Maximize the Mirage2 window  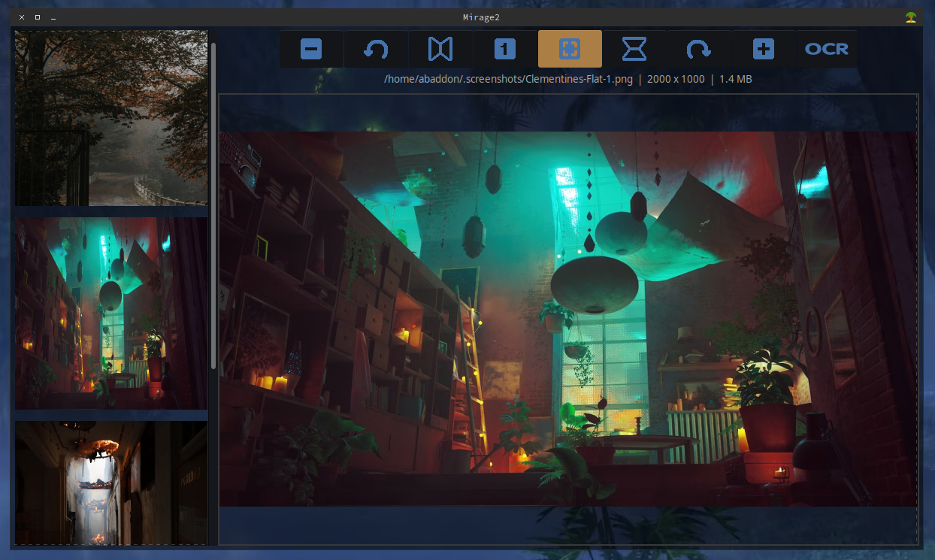[38, 17]
